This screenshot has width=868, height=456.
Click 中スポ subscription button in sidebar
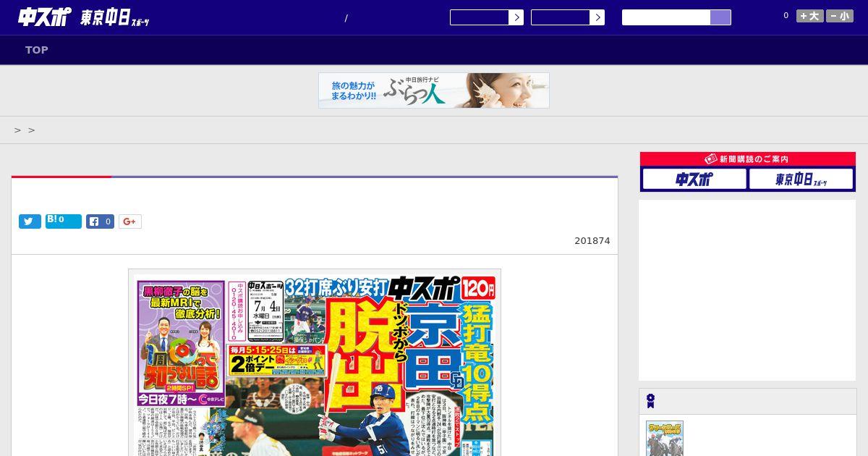pos(694,179)
